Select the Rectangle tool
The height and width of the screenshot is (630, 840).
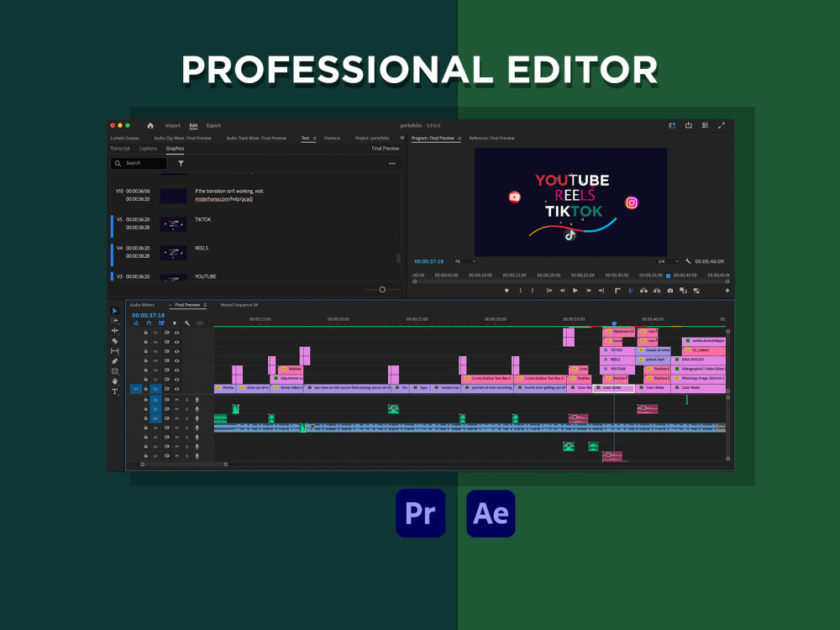(x=114, y=370)
